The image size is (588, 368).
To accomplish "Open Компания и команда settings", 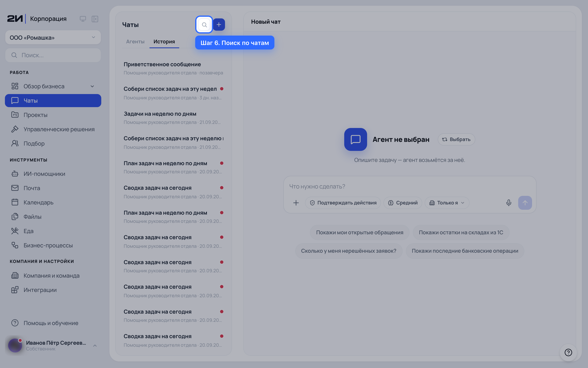I will click(53, 276).
